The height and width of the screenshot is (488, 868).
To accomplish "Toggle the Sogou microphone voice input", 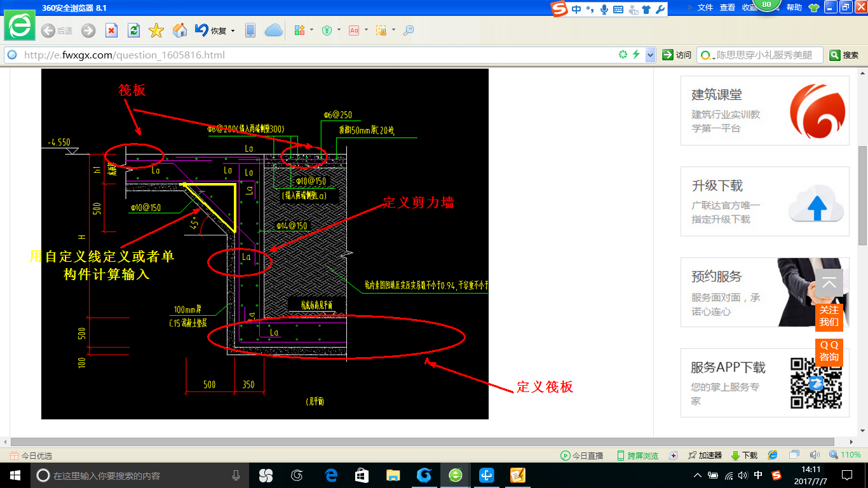I will 604,10.
